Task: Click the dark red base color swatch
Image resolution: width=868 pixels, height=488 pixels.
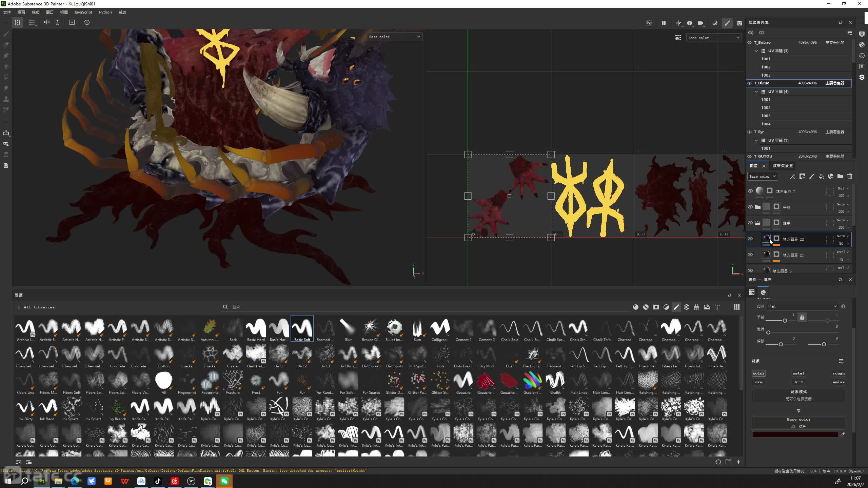Action: point(795,434)
